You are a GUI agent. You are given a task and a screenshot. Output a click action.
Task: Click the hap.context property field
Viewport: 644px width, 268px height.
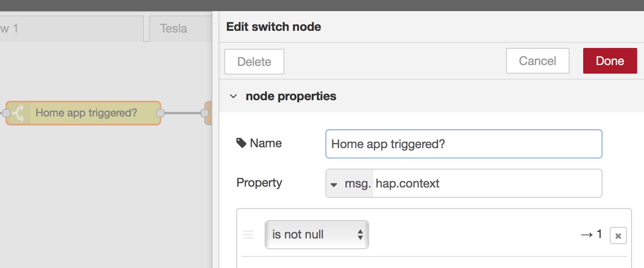[x=486, y=184]
